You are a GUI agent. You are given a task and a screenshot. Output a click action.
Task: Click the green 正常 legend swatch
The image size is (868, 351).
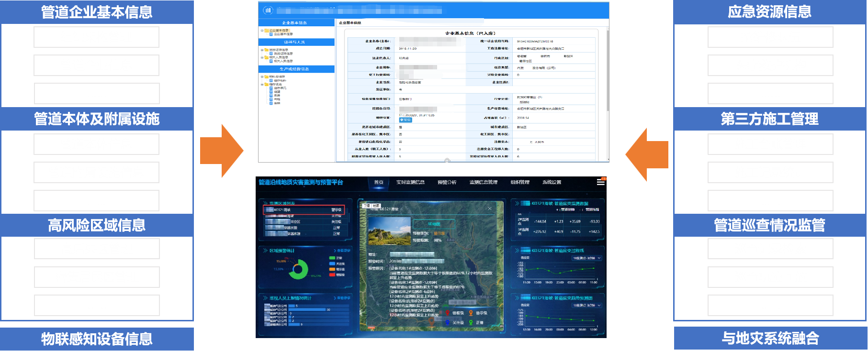(x=332, y=258)
